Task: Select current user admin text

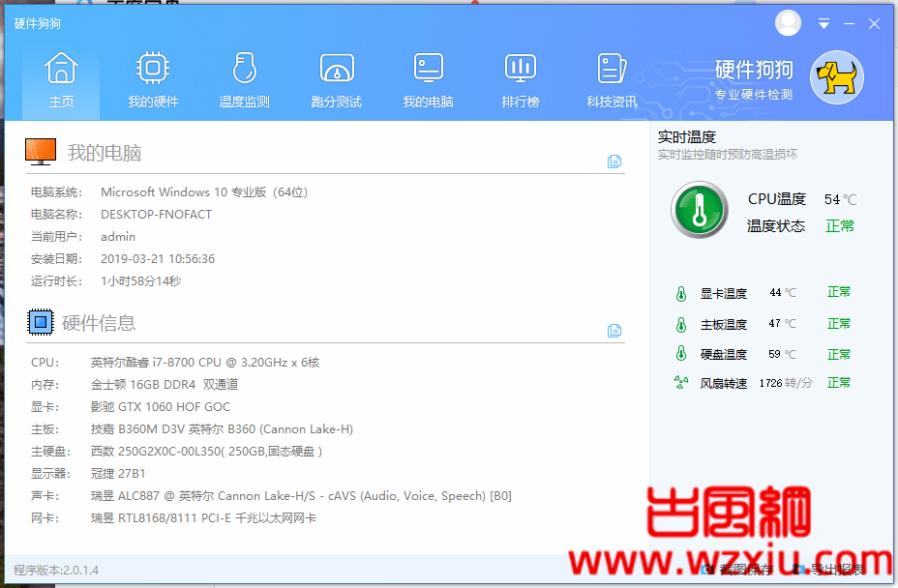Action: click(118, 237)
